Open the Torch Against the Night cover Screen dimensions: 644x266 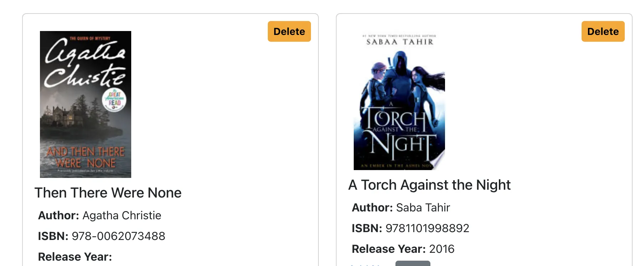point(399,101)
